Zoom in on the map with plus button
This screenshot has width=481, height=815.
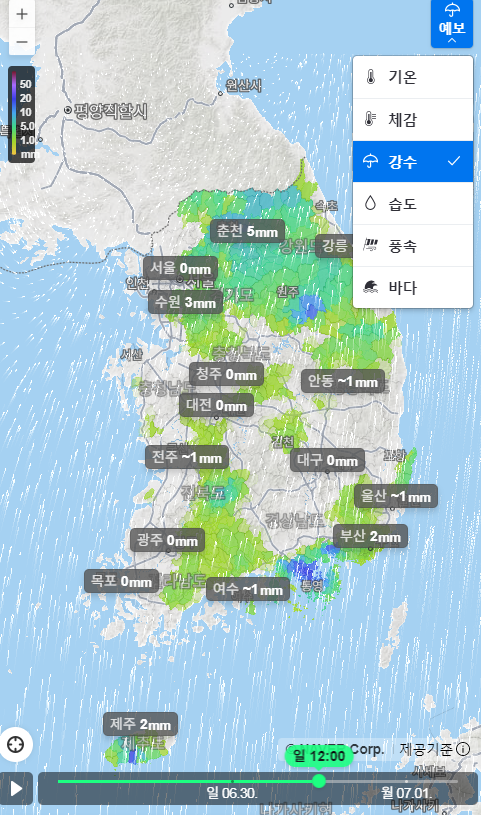pos(22,14)
